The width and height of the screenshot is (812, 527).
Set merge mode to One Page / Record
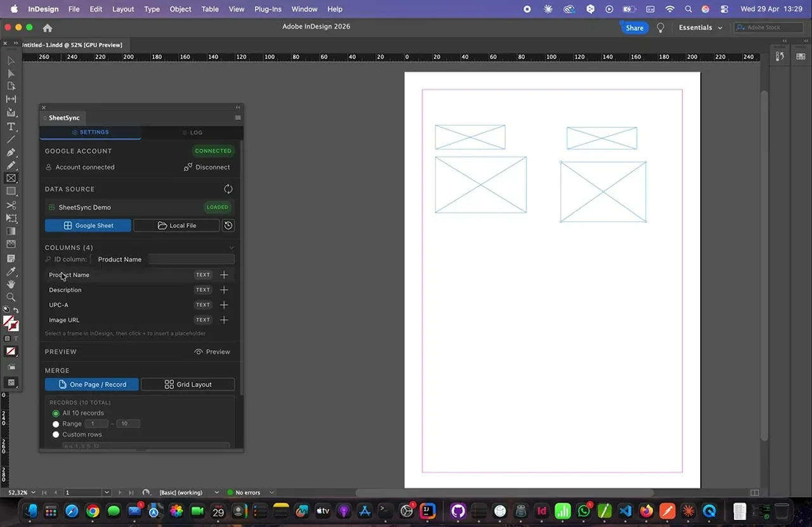(x=91, y=384)
